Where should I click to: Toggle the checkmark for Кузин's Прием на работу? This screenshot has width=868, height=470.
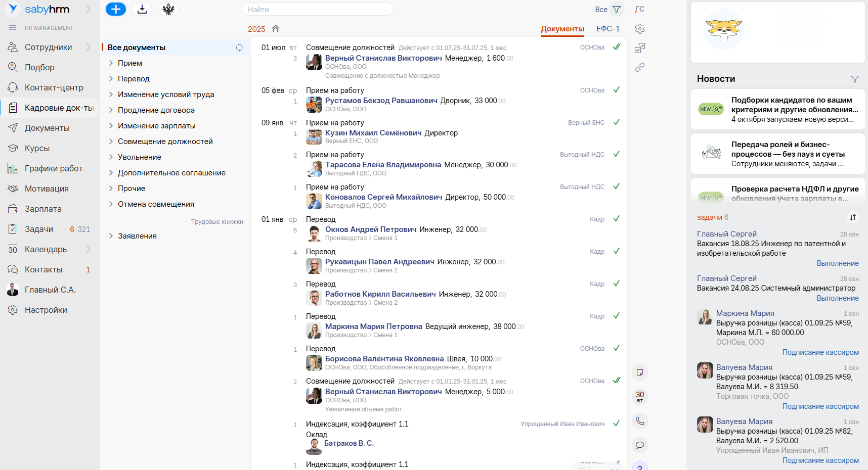coord(616,122)
